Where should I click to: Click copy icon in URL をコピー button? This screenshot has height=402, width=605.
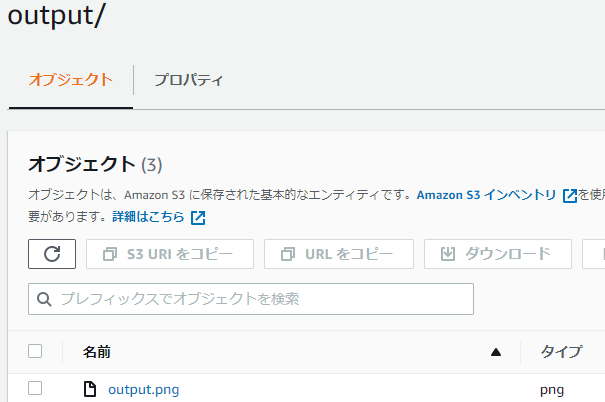[287, 254]
